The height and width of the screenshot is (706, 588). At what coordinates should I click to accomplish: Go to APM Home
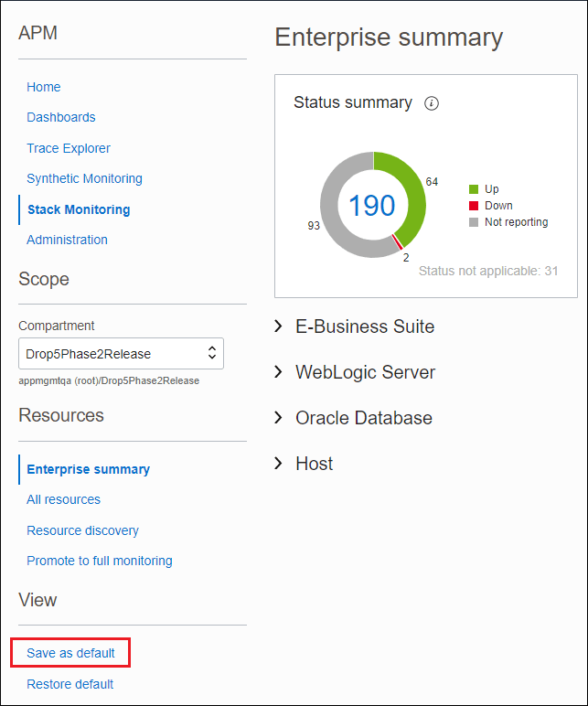point(44,87)
